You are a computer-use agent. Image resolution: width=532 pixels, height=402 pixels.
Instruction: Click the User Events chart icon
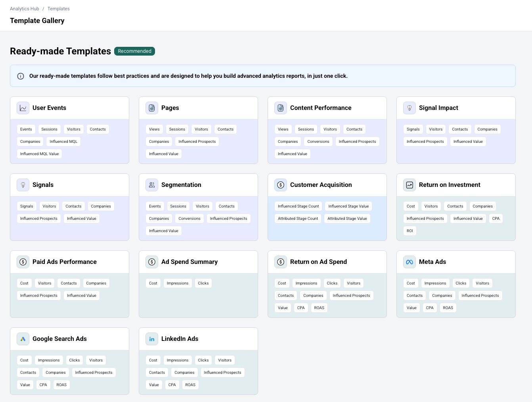(x=23, y=108)
